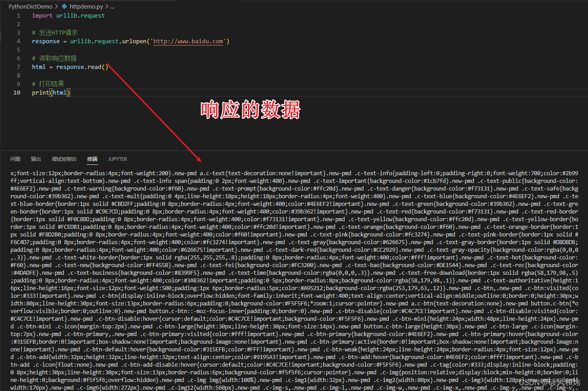Click the 'response' variable on line 4
Image resolution: width=588 pixels, height=391 pixels.
coord(46,41)
